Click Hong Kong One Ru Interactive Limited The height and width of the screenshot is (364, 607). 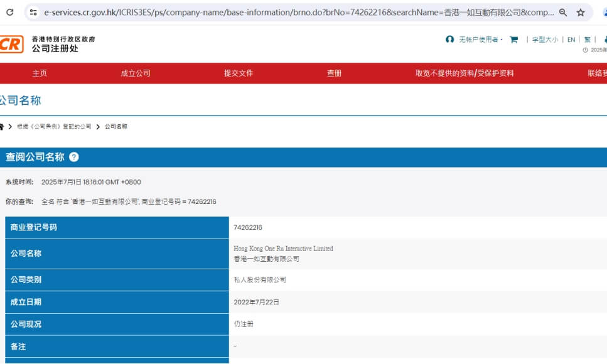point(283,249)
